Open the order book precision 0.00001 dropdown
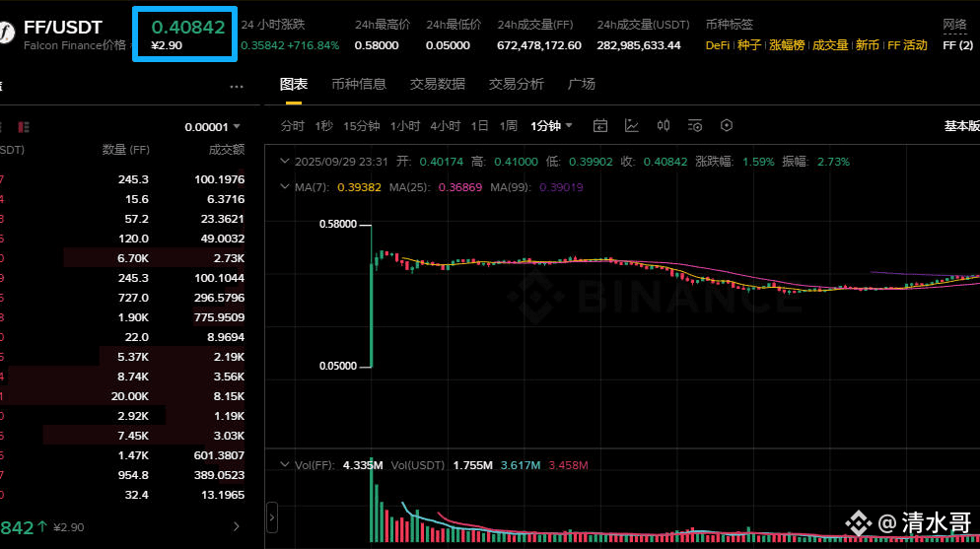This screenshot has height=549, width=980. point(212,127)
